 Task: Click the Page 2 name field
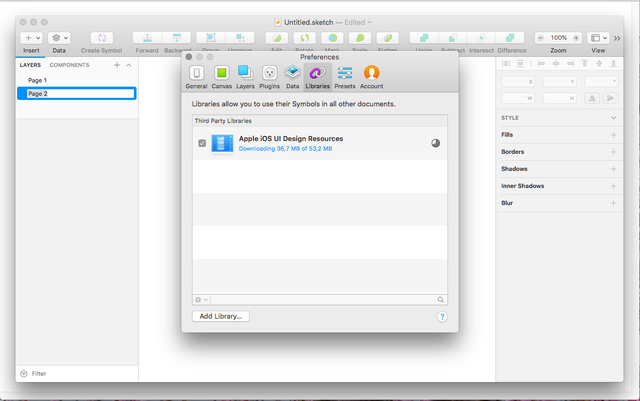[80, 94]
